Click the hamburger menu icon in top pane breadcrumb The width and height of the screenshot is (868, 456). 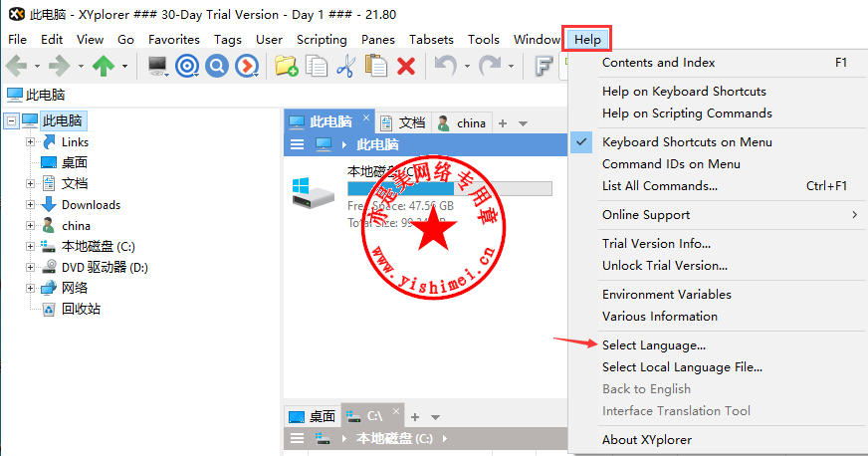coord(298,144)
